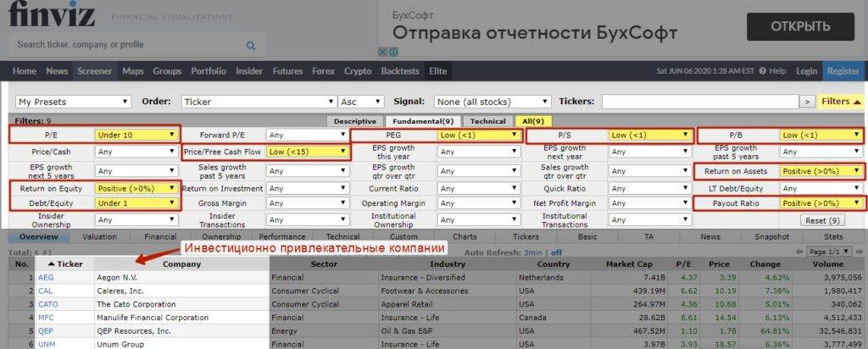Viewport: 868px width, 349px height.
Task: Open the My Presets dropdown
Action: 73,102
